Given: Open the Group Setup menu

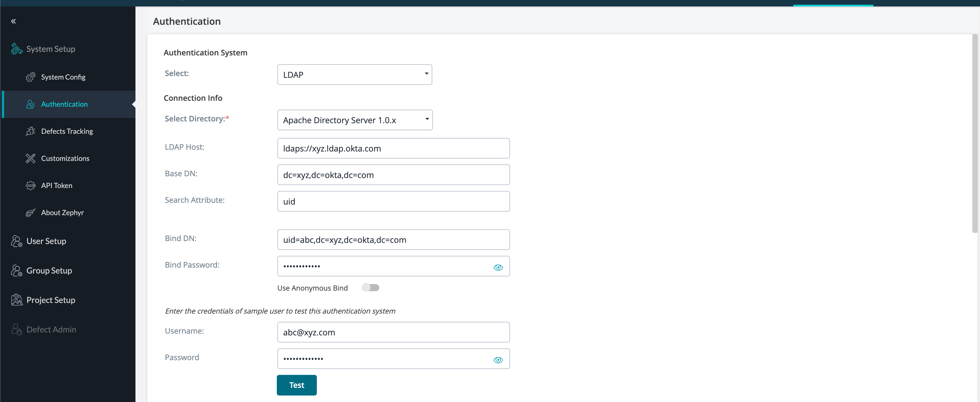Looking at the screenshot, I should (49, 271).
